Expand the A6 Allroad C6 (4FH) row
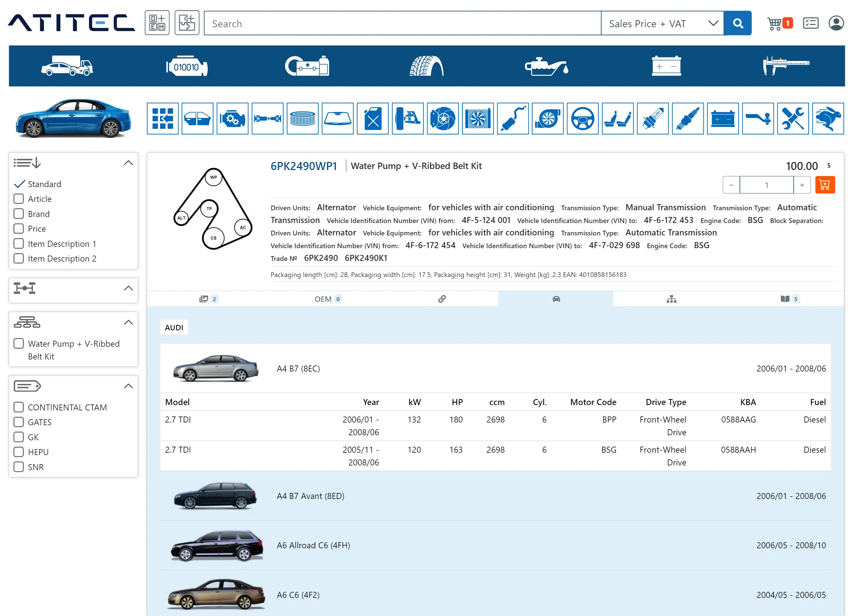This screenshot has width=854, height=616. coord(495,545)
